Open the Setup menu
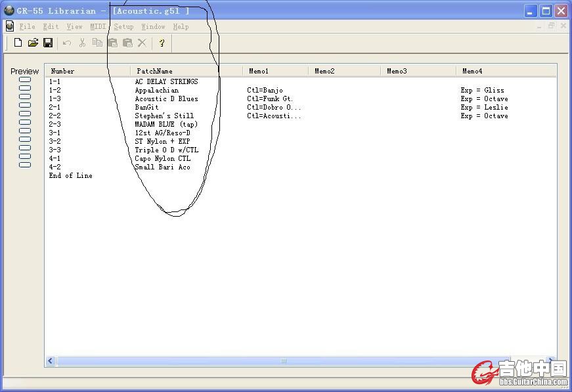 pyautogui.click(x=123, y=26)
